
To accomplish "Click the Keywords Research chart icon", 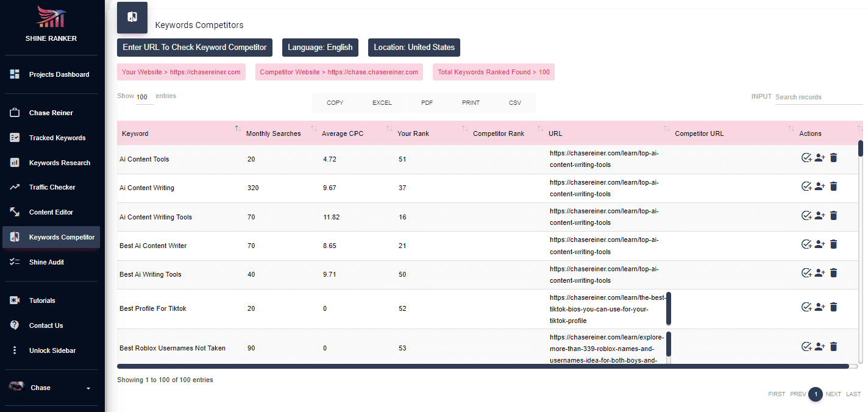I will coord(15,163).
